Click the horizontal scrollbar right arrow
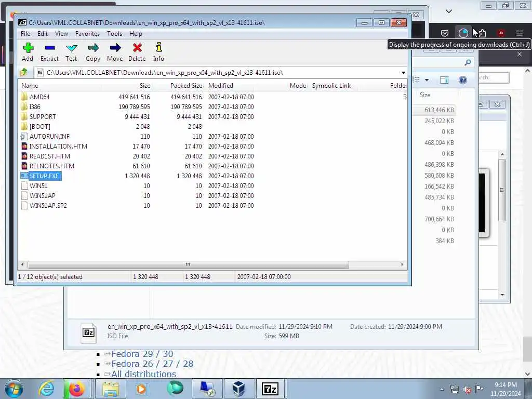 tap(402, 264)
